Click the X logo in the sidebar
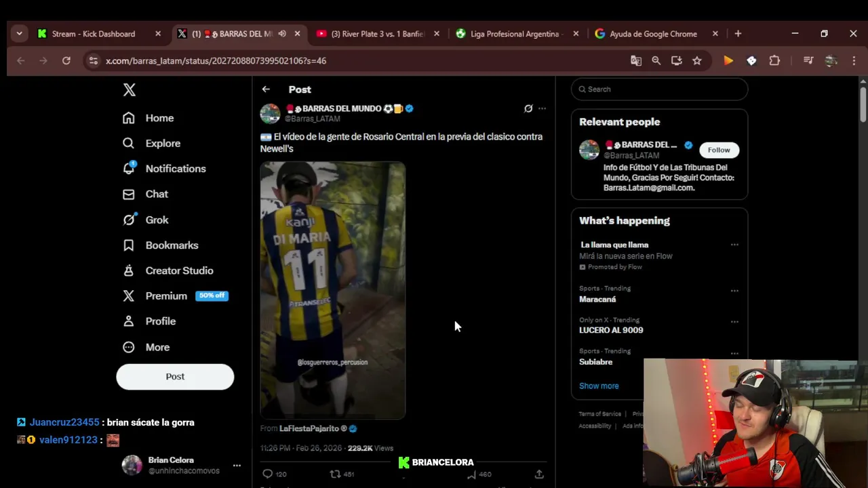Image resolution: width=868 pixels, height=488 pixels. tap(129, 89)
